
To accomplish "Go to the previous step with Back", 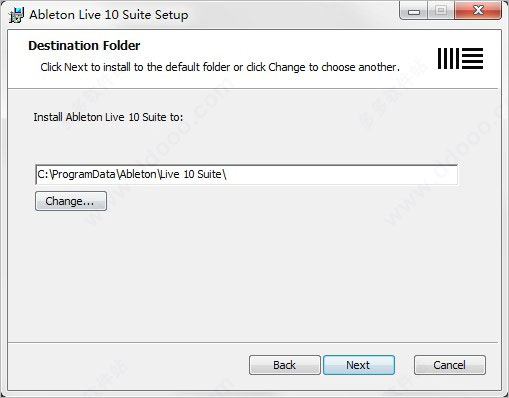I will (285, 365).
